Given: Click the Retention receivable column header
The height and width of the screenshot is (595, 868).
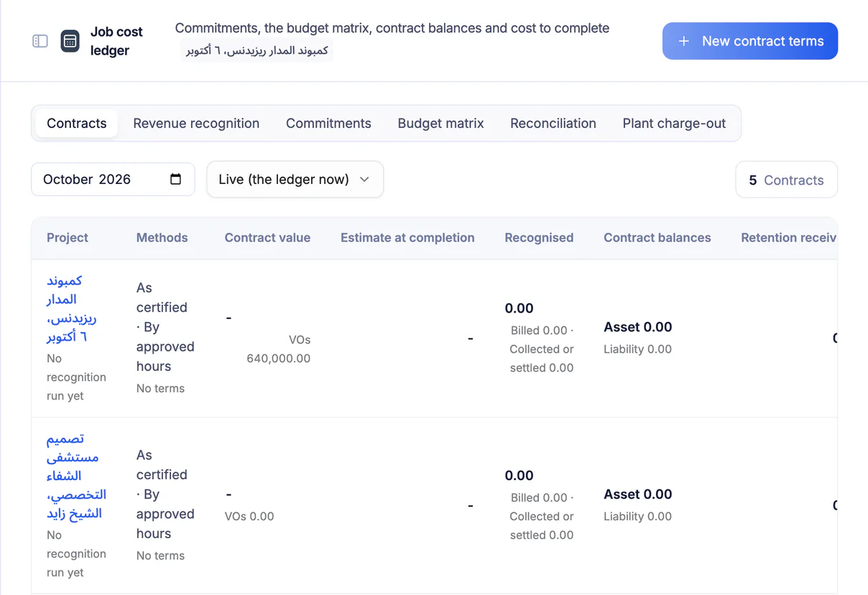Looking at the screenshot, I should click(788, 238).
